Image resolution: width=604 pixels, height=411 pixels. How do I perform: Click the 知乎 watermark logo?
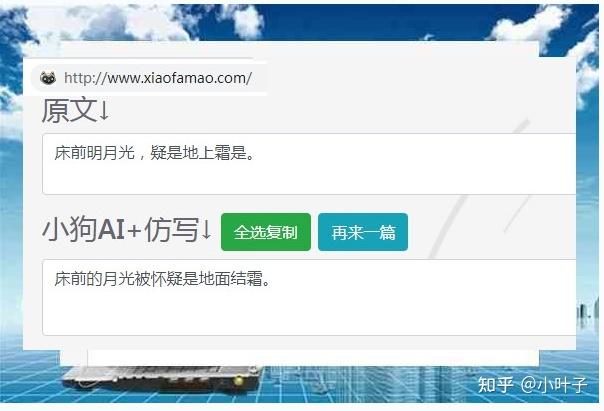(x=496, y=384)
